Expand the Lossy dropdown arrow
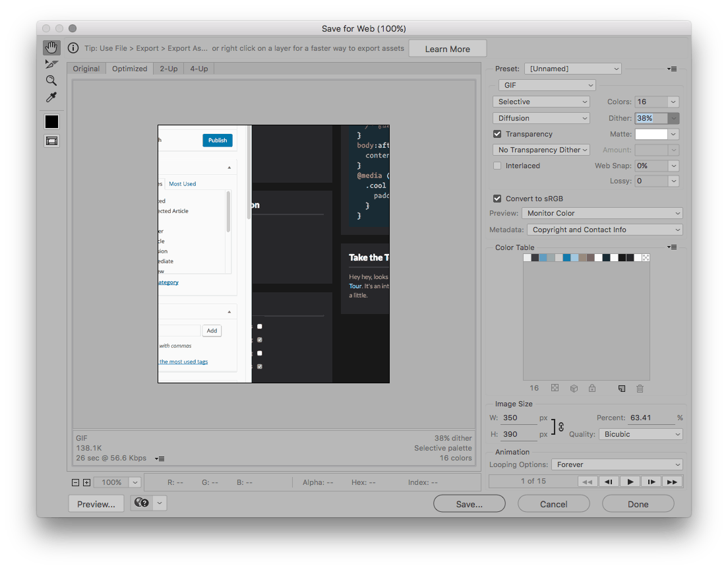 tap(673, 181)
